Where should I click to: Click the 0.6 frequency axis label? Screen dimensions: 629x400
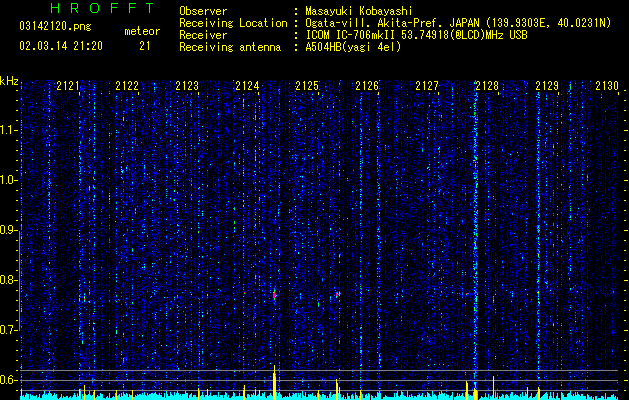9,380
